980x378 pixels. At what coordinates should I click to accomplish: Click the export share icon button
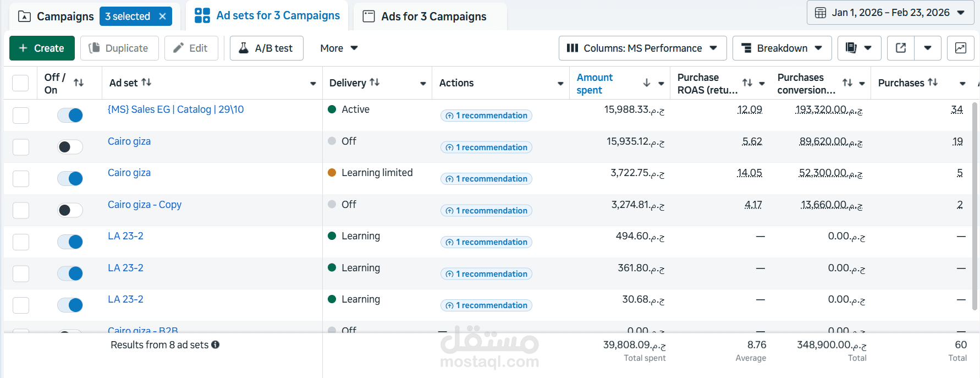click(901, 48)
